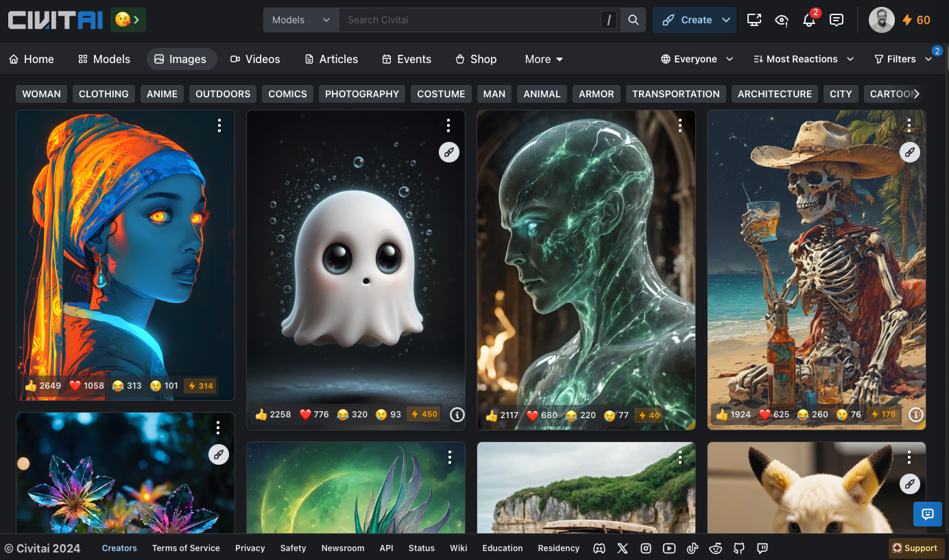The width and height of the screenshot is (949, 560).
Task: Click the search magnifier button
Action: pos(634,20)
